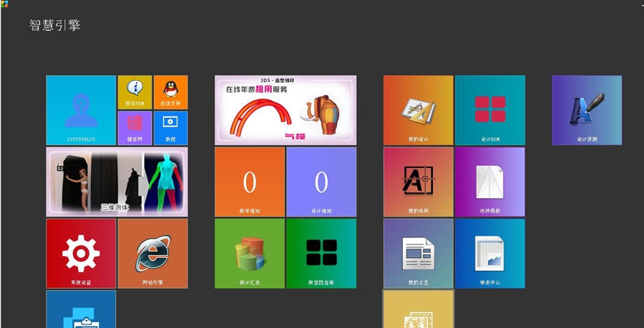The image size is (644, 328).
Task: Open 设计BOM red grid tile
Action: point(490,110)
